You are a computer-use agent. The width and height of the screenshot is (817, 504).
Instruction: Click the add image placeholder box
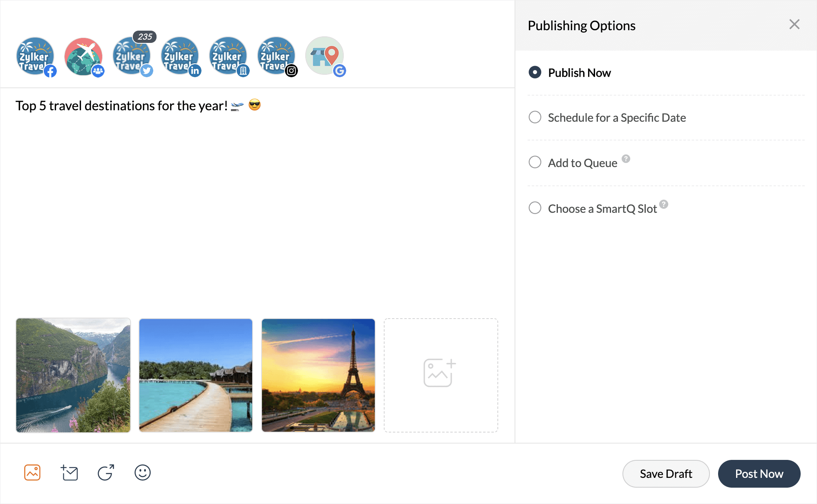[441, 375]
